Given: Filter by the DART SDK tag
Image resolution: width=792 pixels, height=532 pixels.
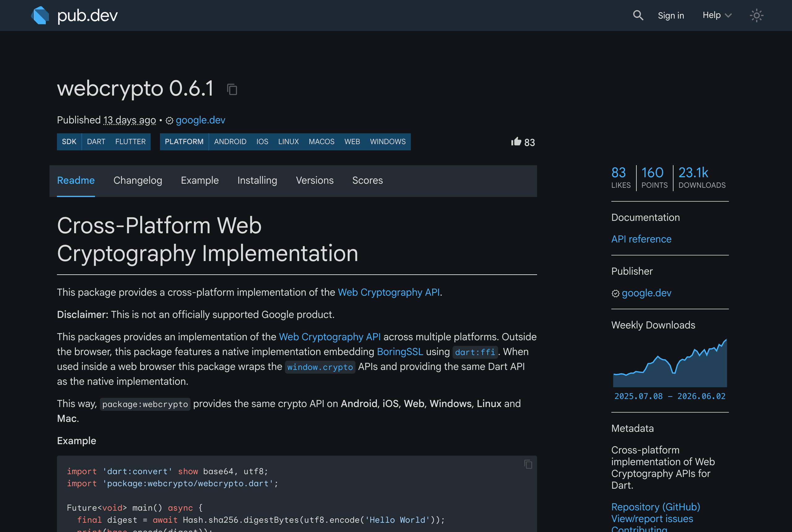Looking at the screenshot, I should [96, 141].
